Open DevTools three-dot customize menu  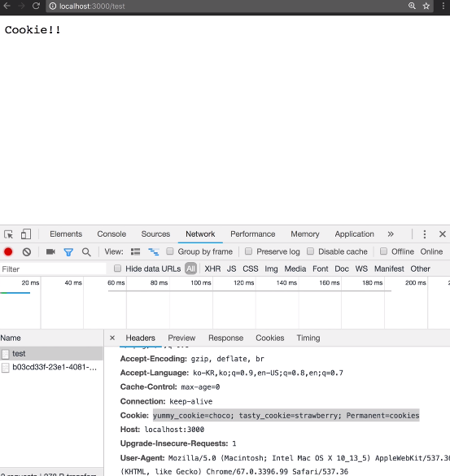[425, 234]
